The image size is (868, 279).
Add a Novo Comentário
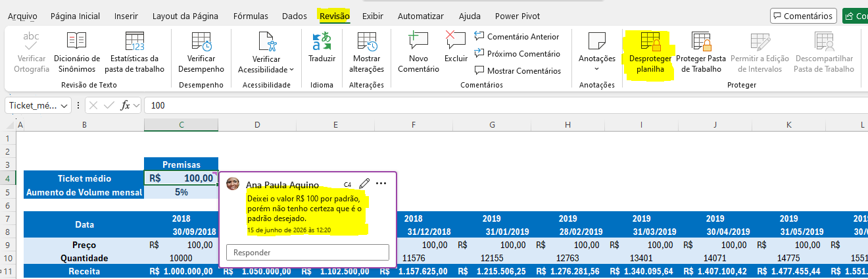[418, 52]
